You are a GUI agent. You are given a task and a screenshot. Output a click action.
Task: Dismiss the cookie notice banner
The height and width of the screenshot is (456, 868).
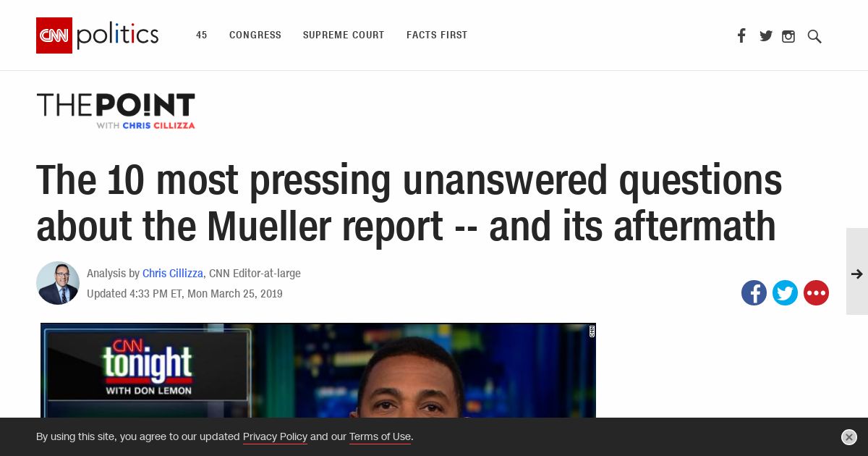849,437
